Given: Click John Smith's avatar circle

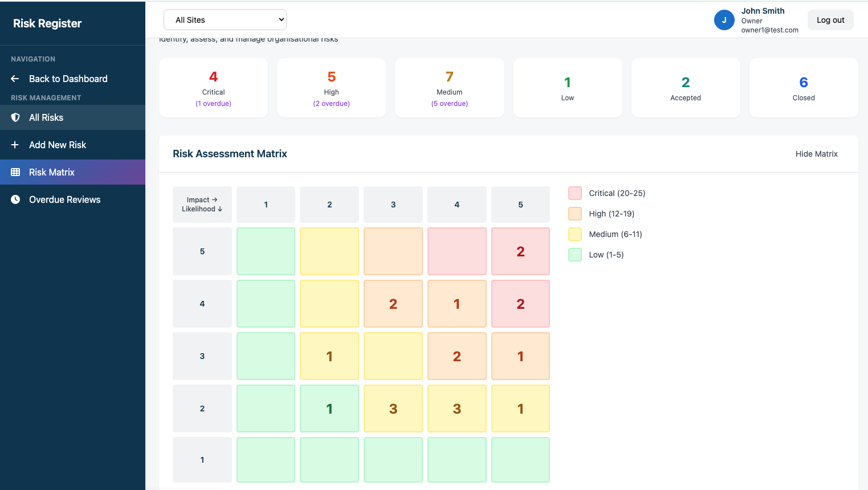Looking at the screenshot, I should pyautogui.click(x=724, y=20).
